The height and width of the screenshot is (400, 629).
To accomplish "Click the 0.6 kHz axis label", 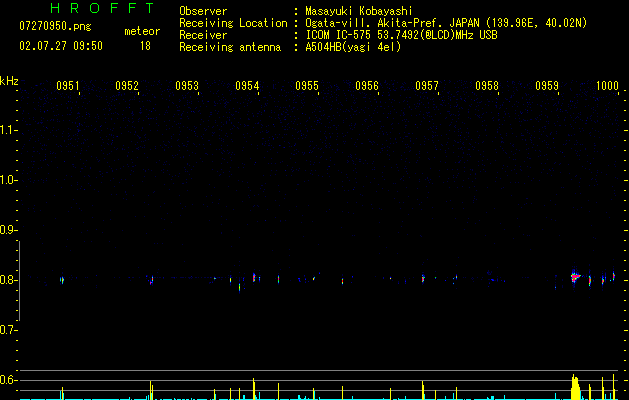I will pyautogui.click(x=7, y=380).
